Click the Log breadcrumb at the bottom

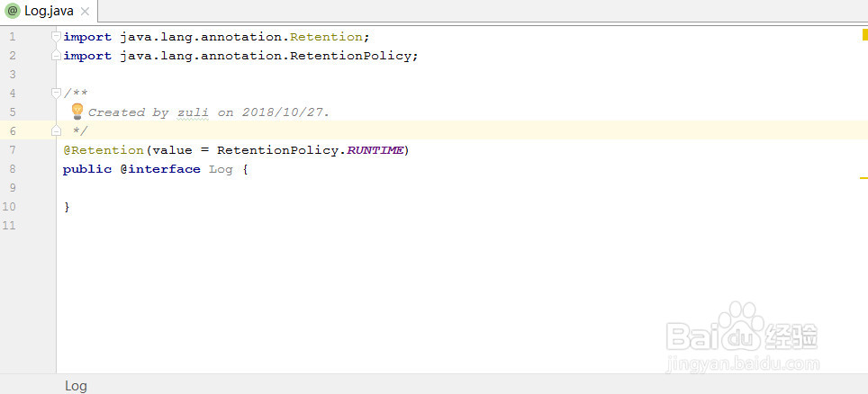pyautogui.click(x=76, y=385)
